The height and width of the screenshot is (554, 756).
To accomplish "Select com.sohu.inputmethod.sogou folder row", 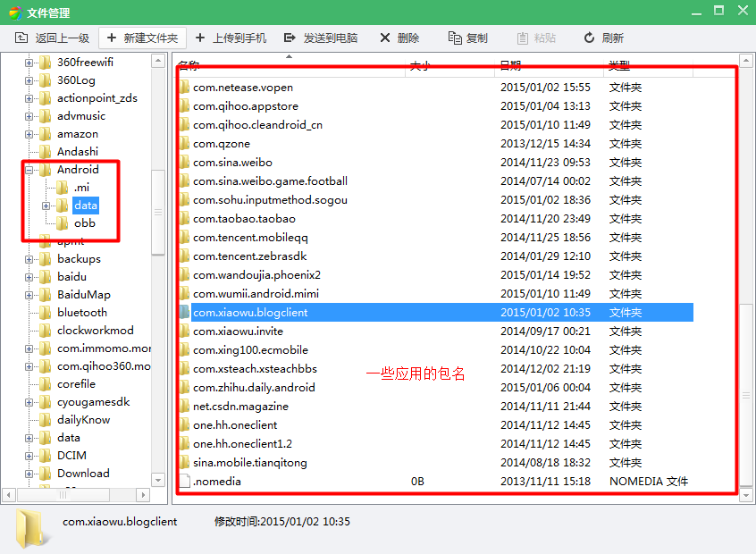I will [435, 200].
